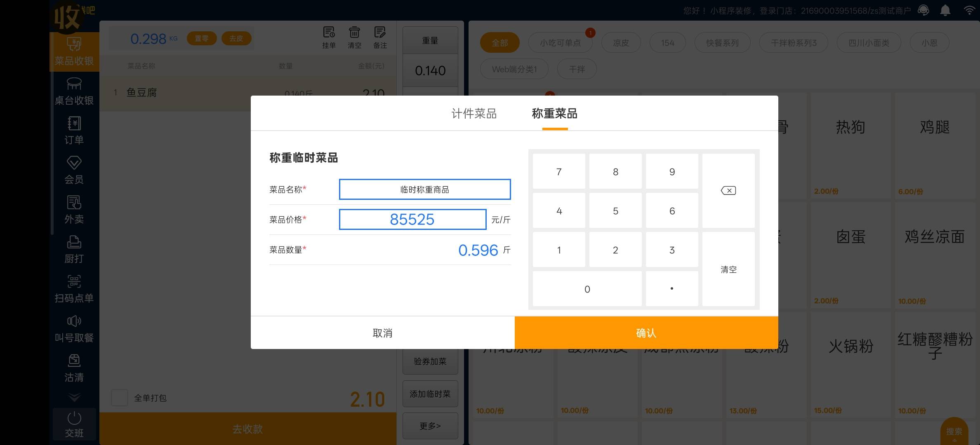The image size is (980, 445).
Task: Select the 热狗 dish card
Action: 850,145
